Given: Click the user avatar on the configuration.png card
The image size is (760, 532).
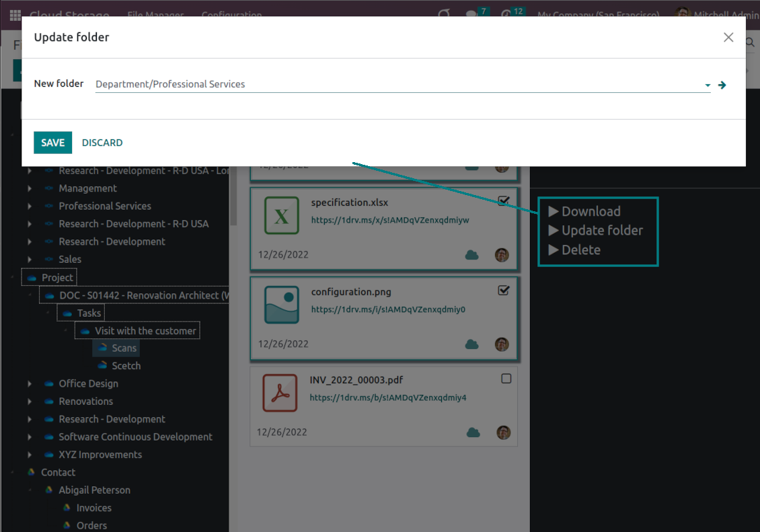Looking at the screenshot, I should [x=502, y=344].
